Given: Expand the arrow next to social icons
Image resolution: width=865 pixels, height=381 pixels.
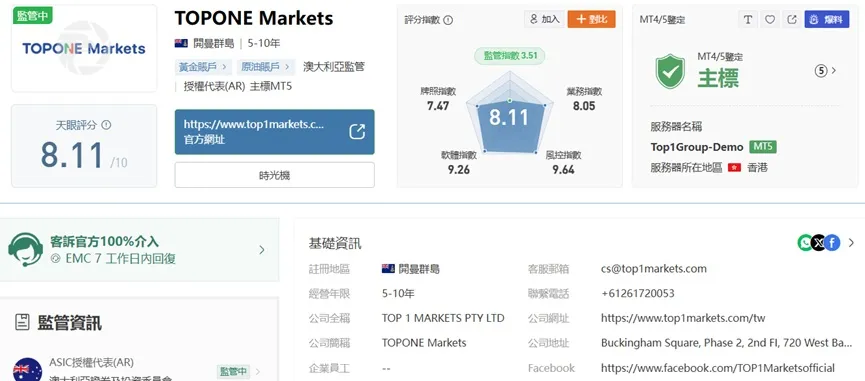Looking at the screenshot, I should point(851,243).
